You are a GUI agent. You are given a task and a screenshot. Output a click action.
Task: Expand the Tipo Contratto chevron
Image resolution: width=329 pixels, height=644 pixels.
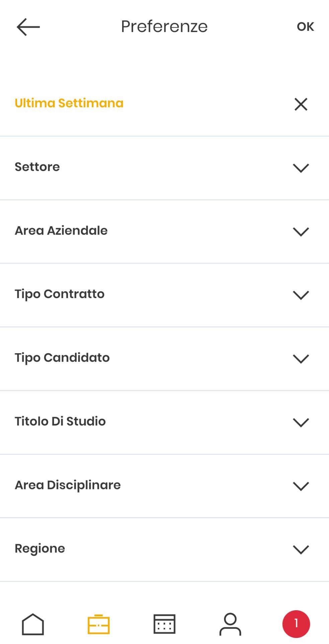coord(301,295)
